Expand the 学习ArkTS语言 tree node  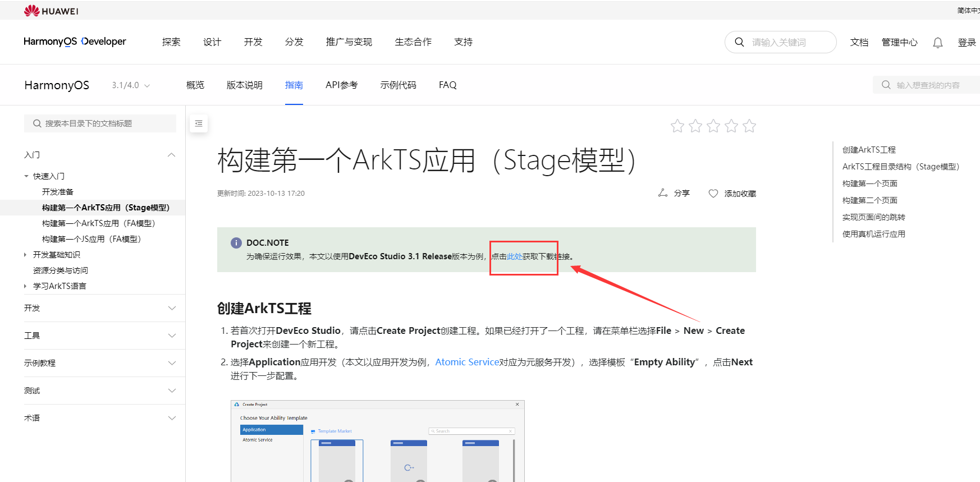coord(26,286)
